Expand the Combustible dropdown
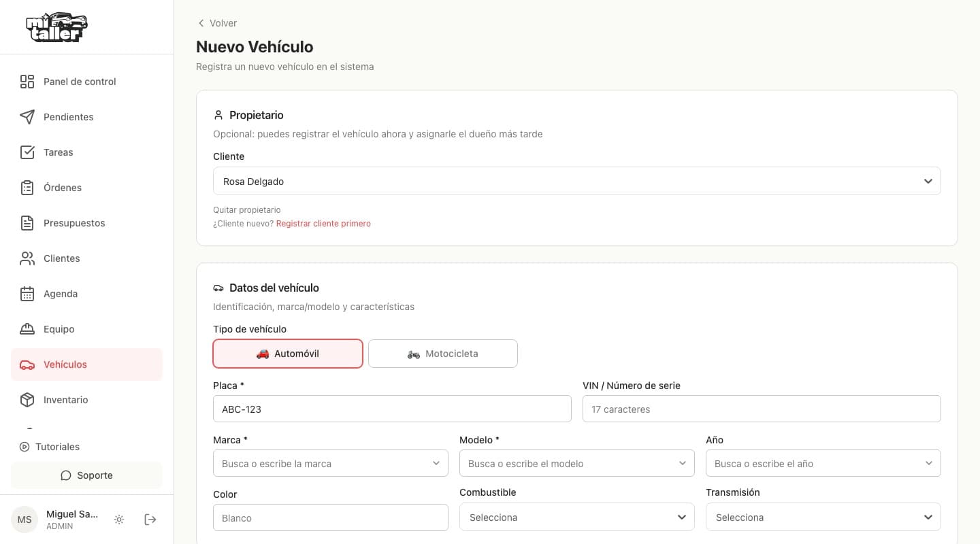Viewport: 980px width, 544px height. tap(577, 517)
